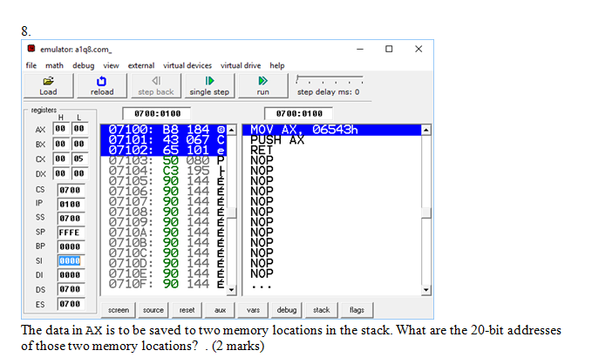Image resolution: width=592 pixels, height=364 pixels.
Task: Start execution with the run button
Action: [x=262, y=85]
